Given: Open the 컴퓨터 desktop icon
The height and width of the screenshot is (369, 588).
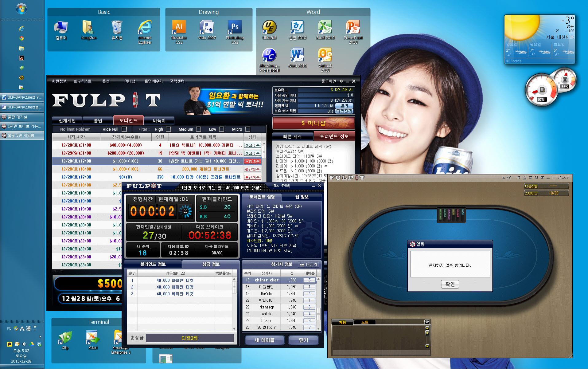Looking at the screenshot, I should coord(61,30).
